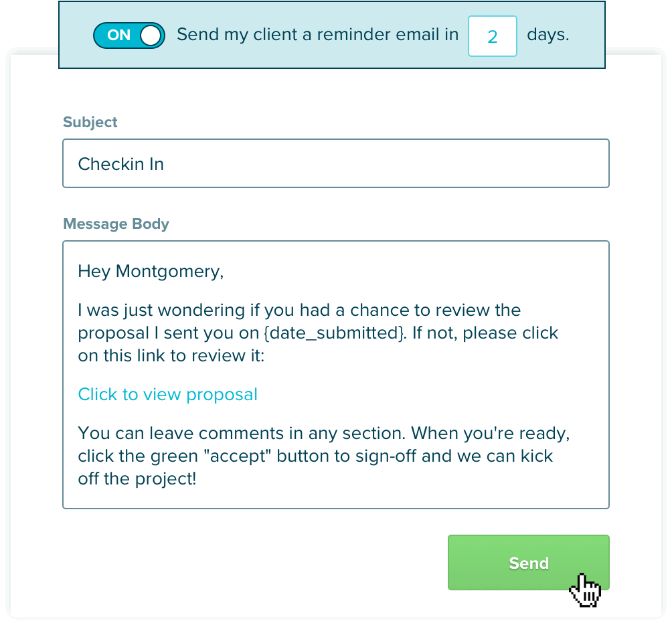This screenshot has height=625, width=672.
Task: Place cursor on the Hey Montgomery greeting line
Action: [151, 272]
